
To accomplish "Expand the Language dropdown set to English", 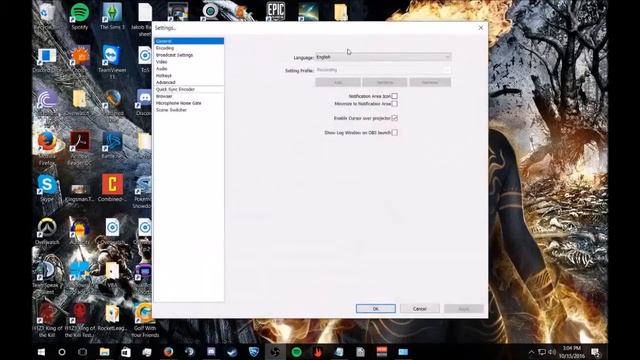I will tap(383, 57).
